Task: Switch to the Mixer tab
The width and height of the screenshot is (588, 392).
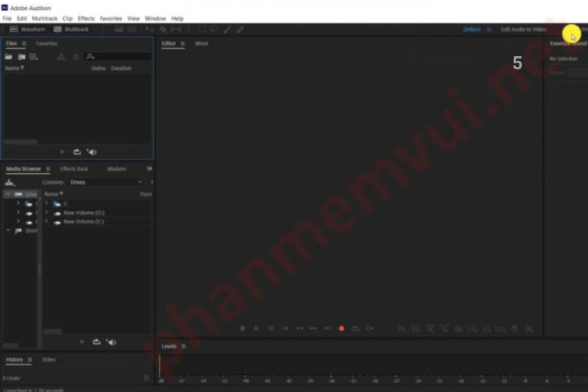Action: tap(201, 44)
